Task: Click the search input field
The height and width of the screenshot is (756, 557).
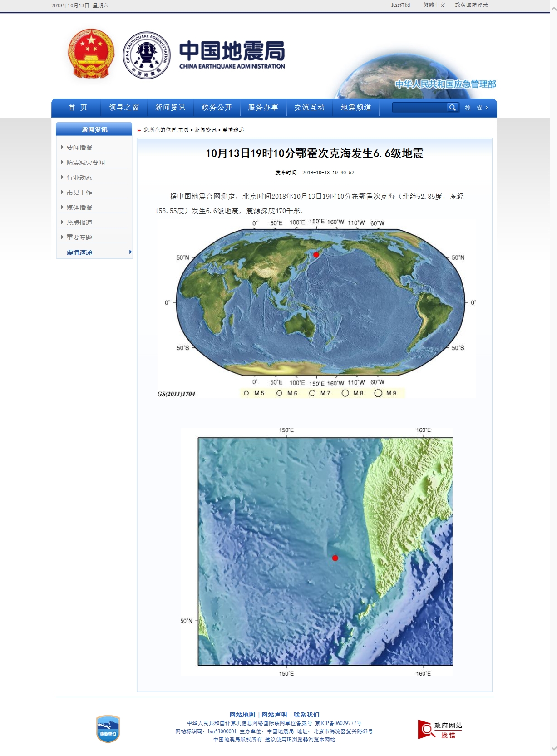Action: 419,107
